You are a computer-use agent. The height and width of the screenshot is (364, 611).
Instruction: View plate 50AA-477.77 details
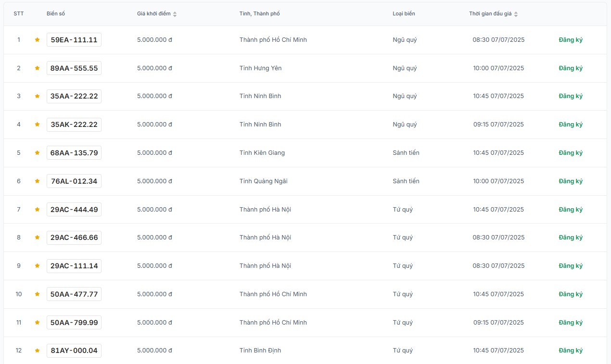pyautogui.click(x=74, y=294)
